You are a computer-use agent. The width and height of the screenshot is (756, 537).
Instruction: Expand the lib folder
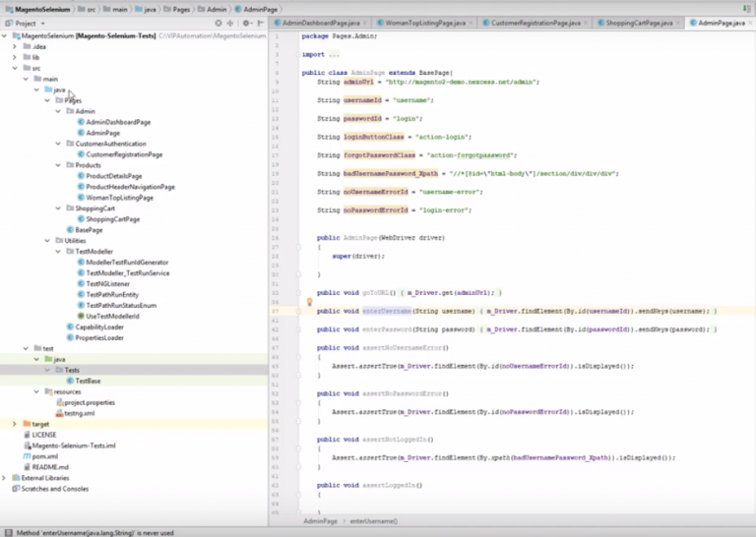[15, 57]
